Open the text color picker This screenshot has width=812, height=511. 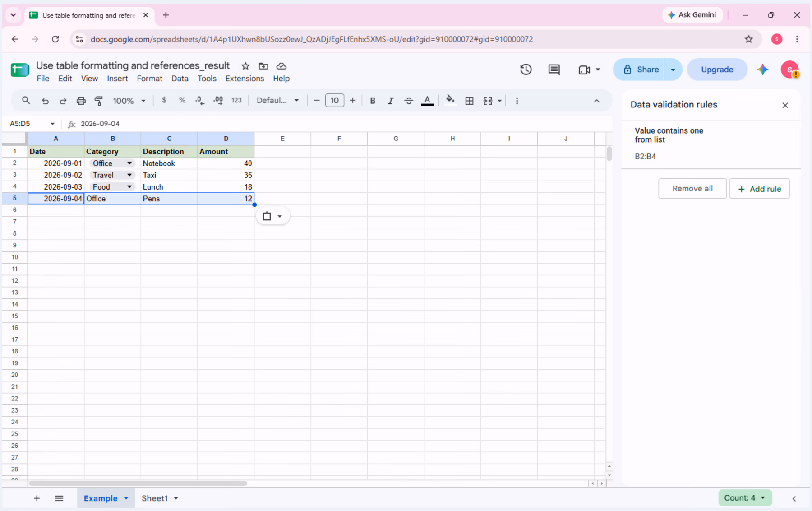pos(427,101)
